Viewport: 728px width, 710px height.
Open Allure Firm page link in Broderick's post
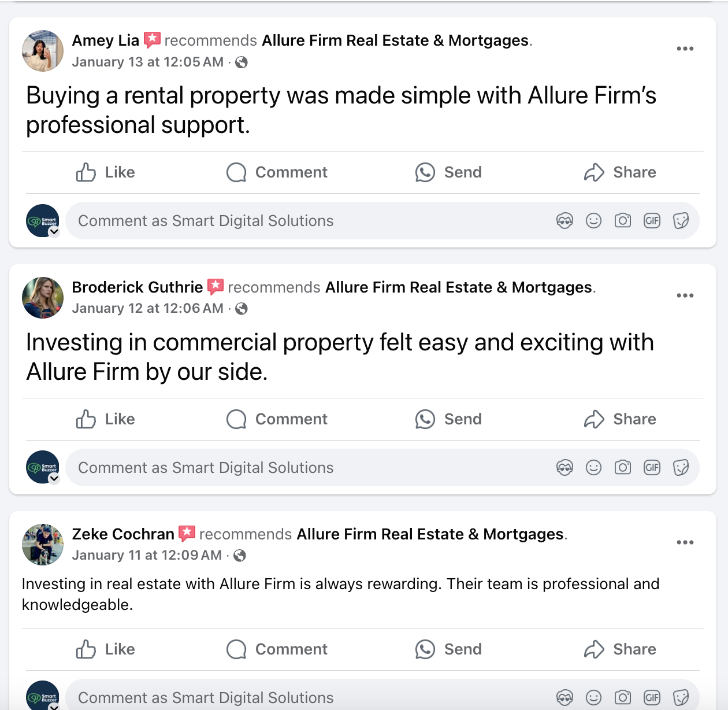click(459, 287)
